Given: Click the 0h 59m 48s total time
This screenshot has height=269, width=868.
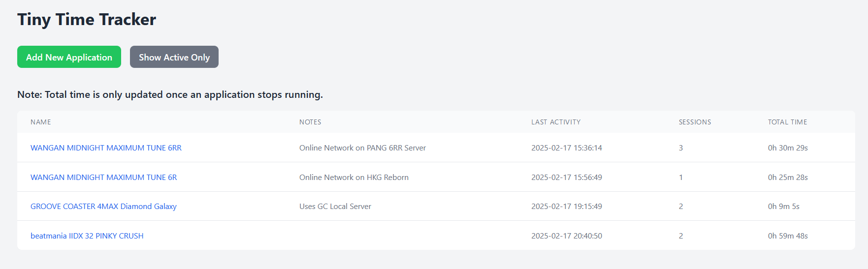Looking at the screenshot, I should [x=787, y=236].
